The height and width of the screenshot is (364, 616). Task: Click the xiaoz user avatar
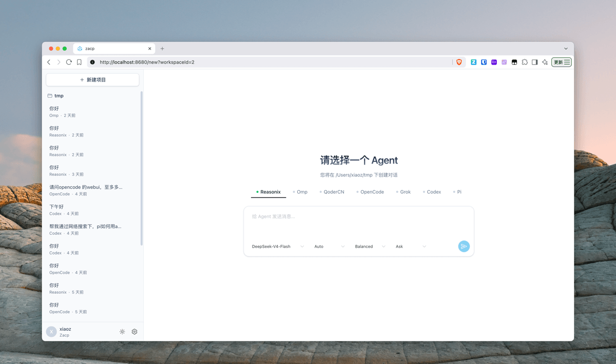click(x=51, y=332)
